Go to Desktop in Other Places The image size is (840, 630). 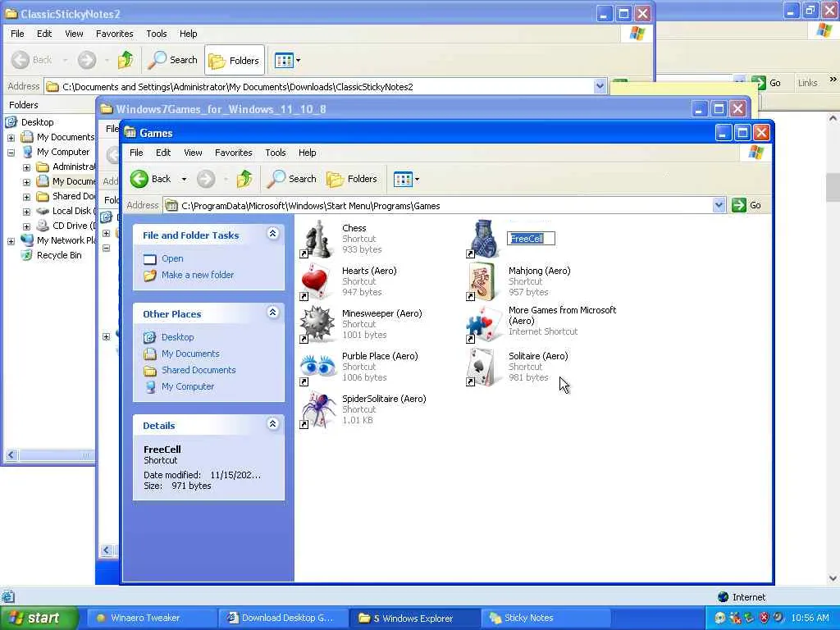pos(177,337)
